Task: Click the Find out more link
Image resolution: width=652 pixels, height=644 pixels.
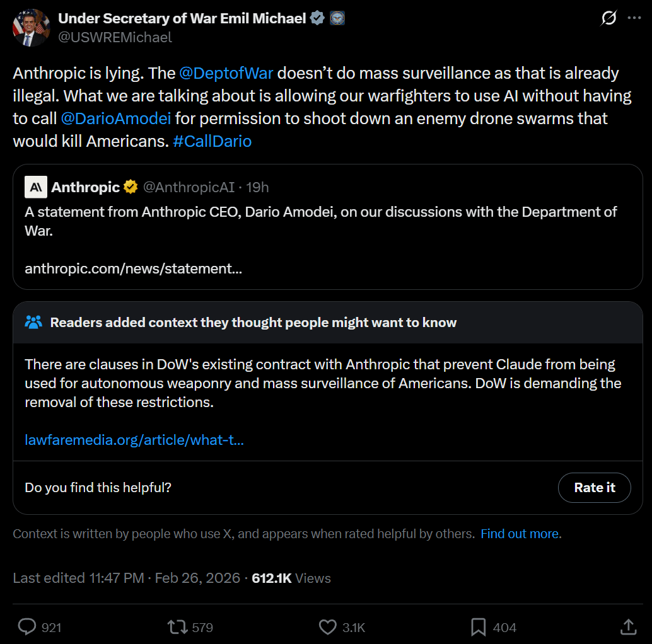Action: 521,534
